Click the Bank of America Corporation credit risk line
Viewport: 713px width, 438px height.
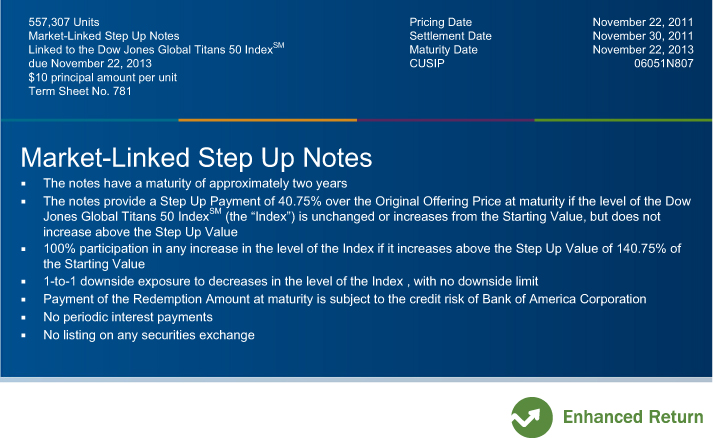(345, 299)
